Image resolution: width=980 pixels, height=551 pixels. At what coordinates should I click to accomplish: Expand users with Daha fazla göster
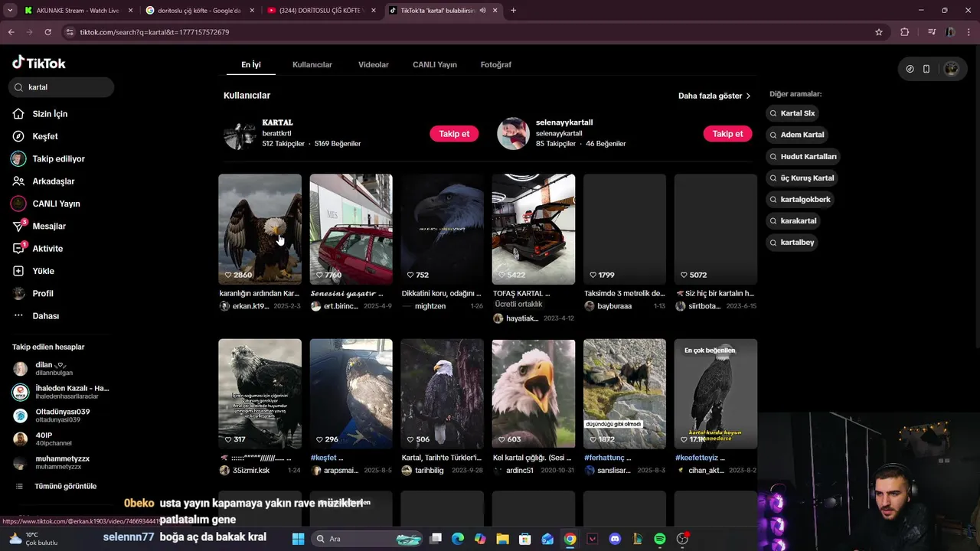714,96
